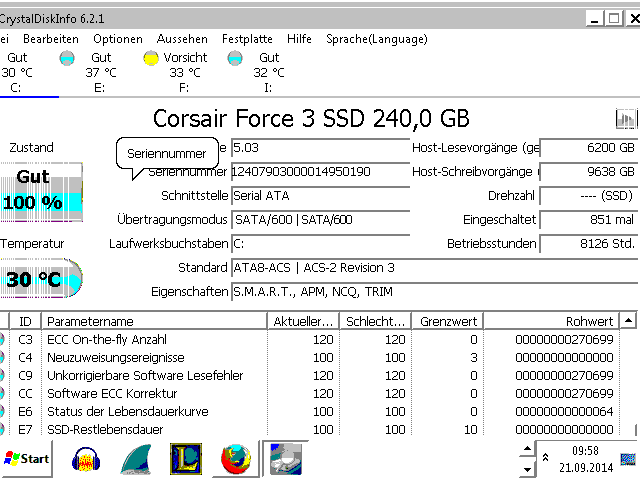Select row Status der Lebensdauerkurve
Screen dimensions: 640x480
(x=309, y=411)
